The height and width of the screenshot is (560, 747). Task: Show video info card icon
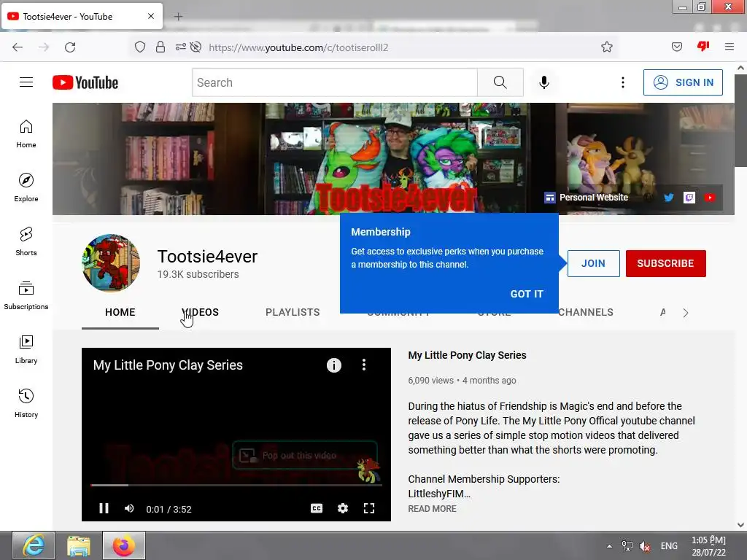tap(334, 365)
